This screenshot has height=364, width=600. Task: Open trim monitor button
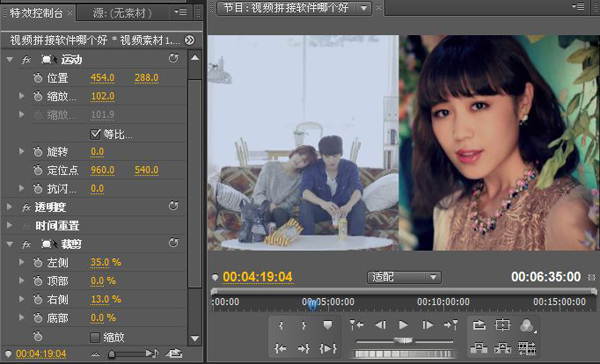pyautogui.click(x=527, y=348)
